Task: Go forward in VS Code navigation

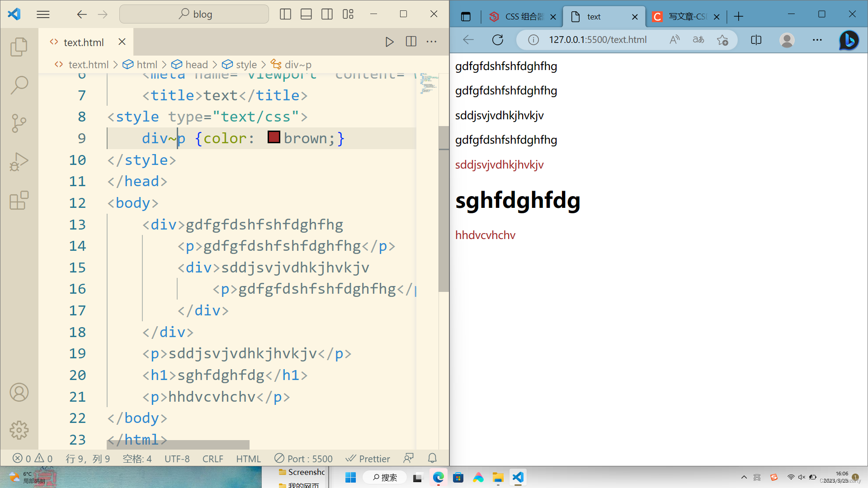Action: [103, 14]
